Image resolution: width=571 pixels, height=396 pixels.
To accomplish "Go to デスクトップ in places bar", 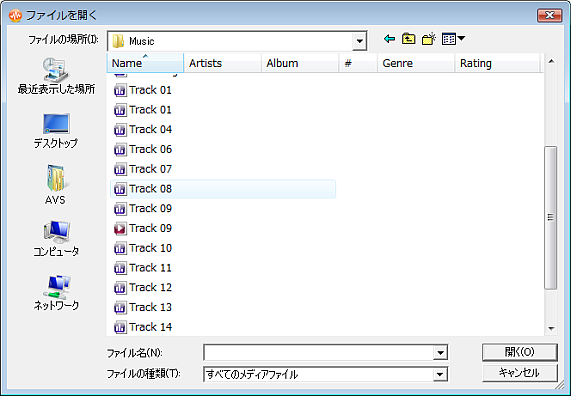I will pyautogui.click(x=56, y=131).
